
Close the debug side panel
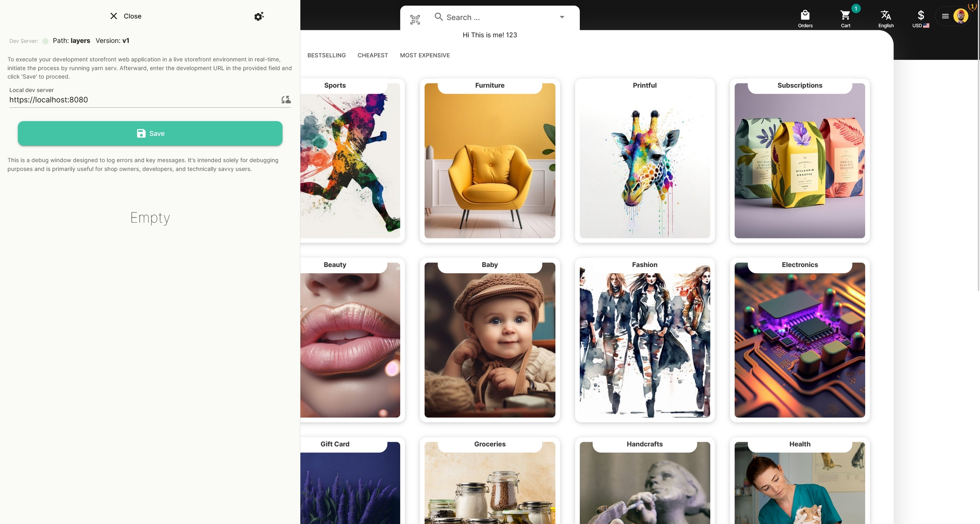coord(125,16)
